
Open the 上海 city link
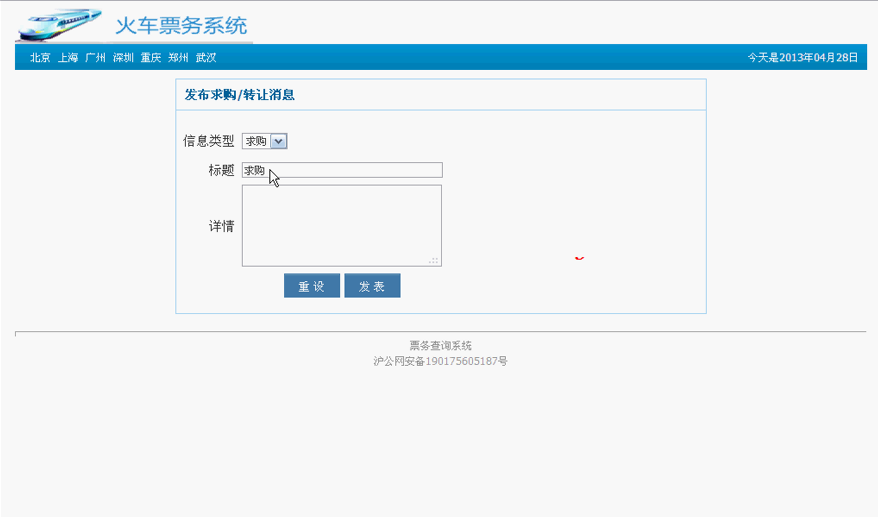[68, 58]
